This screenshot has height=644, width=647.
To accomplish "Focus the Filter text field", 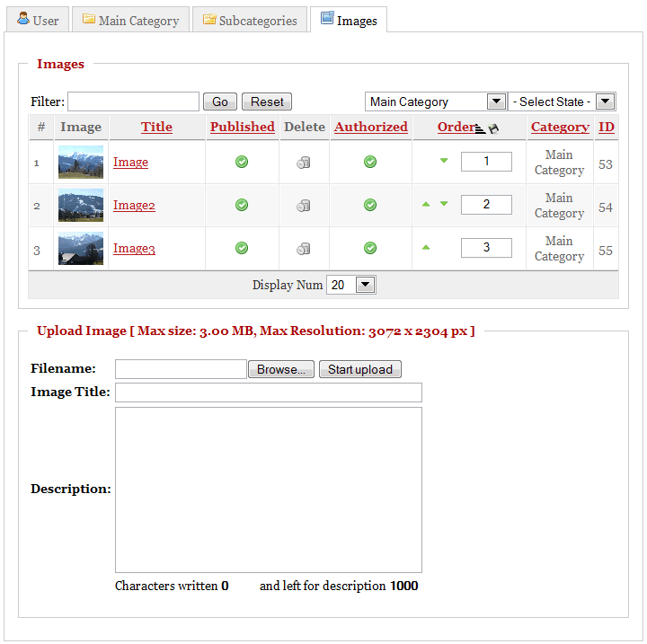I will click(x=133, y=101).
